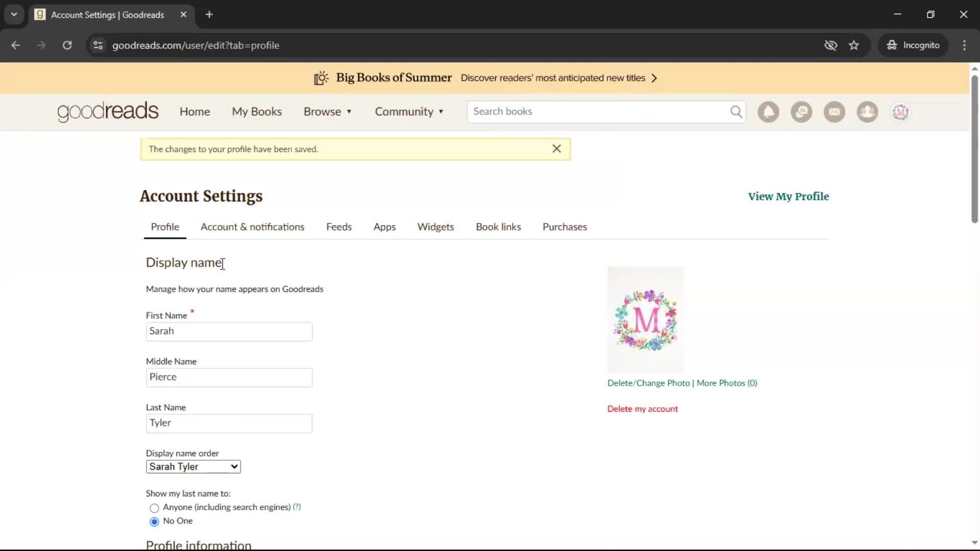The image size is (980, 551).
Task: Click the (?) help link beside Anyone option
Action: (297, 507)
